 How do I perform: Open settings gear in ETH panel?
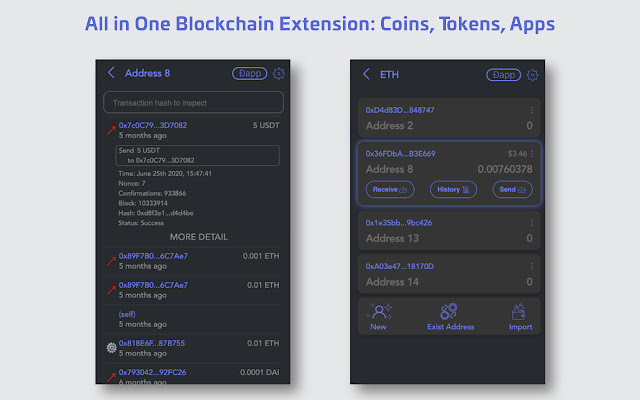click(x=532, y=74)
